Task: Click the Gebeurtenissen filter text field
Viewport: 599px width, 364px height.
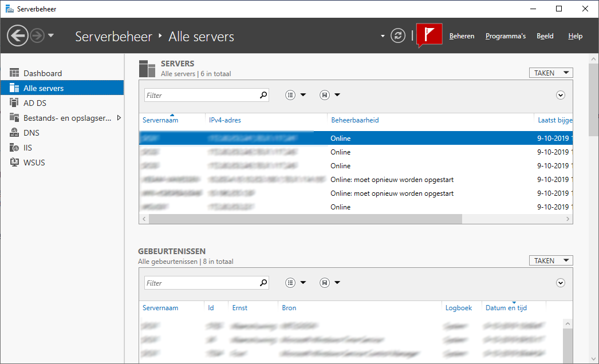Action: (200, 283)
